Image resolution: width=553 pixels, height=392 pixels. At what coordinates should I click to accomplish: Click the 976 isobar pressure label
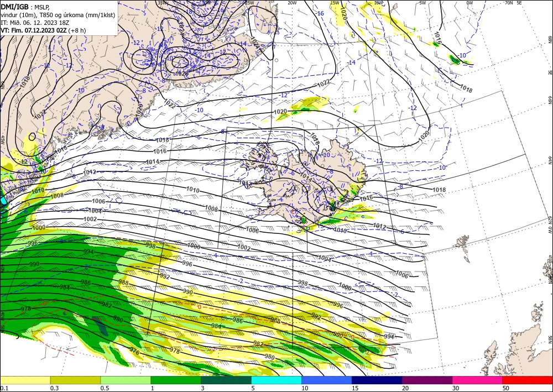pos(134,352)
